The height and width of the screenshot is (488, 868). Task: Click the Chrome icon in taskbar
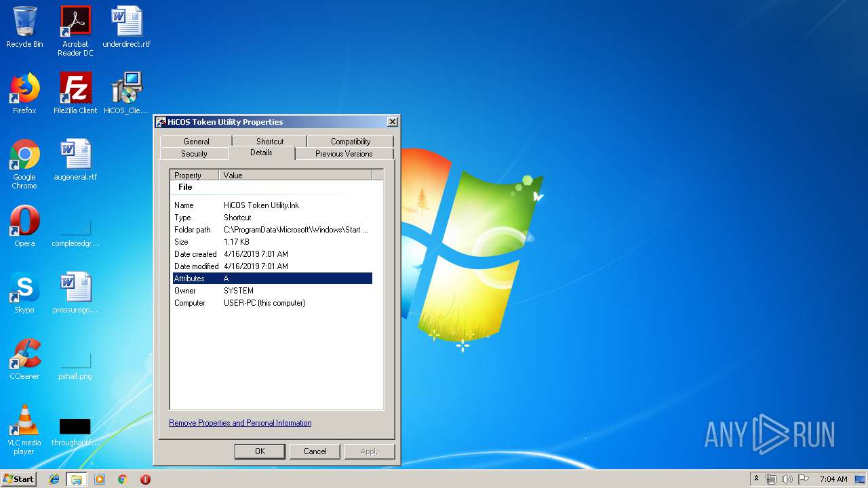point(123,479)
